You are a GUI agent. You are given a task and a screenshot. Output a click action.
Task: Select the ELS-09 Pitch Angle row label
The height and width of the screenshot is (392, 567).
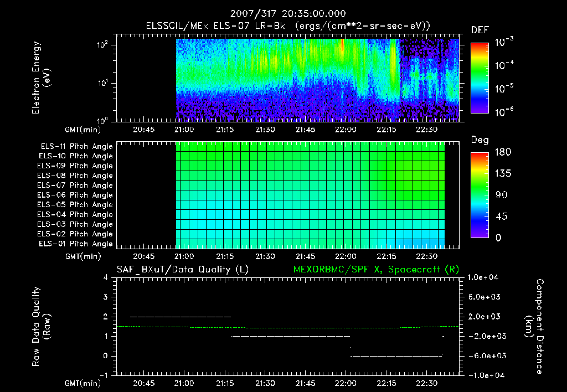(75, 166)
